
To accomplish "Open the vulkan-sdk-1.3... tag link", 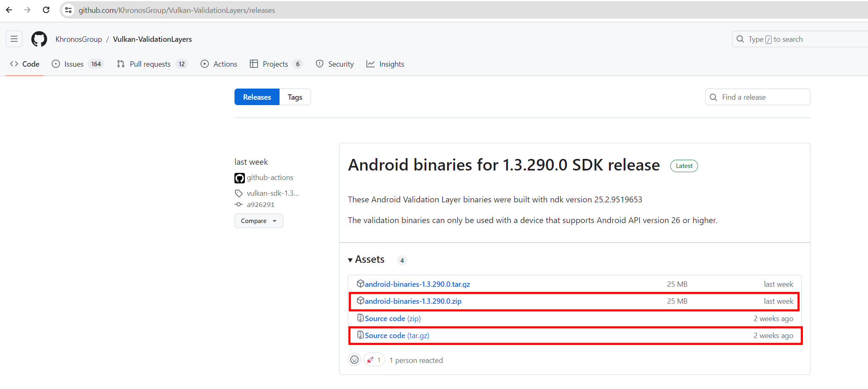I will [273, 193].
